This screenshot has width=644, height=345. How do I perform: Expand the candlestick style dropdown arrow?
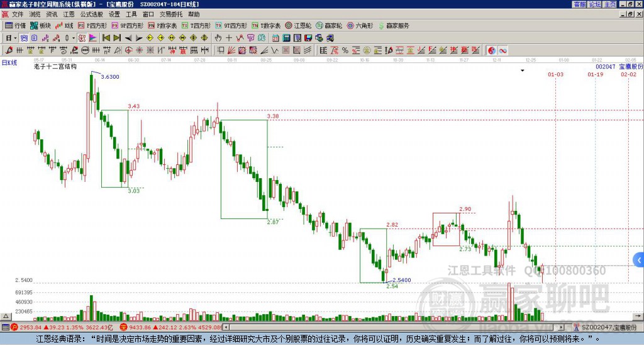point(74,38)
